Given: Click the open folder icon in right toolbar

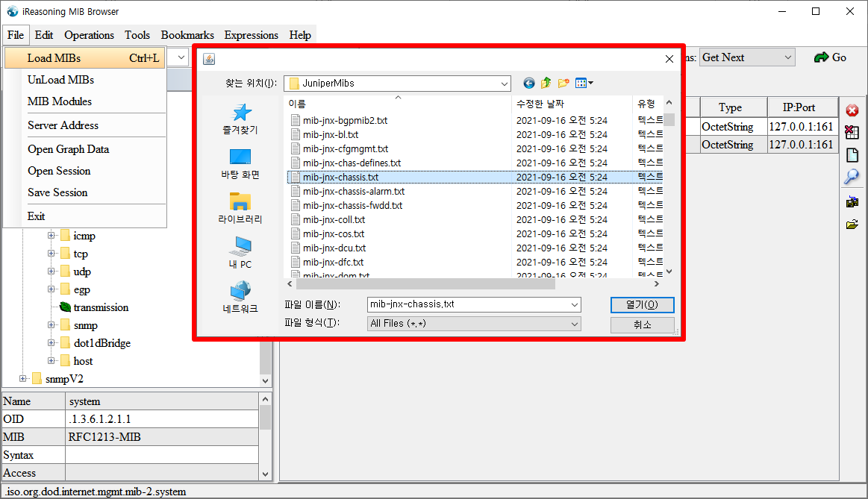Looking at the screenshot, I should pos(852,224).
